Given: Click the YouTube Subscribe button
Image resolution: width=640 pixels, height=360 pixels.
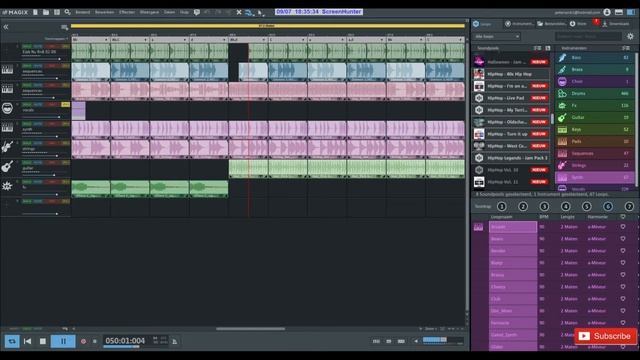Looking at the screenshot, I should (x=605, y=336).
